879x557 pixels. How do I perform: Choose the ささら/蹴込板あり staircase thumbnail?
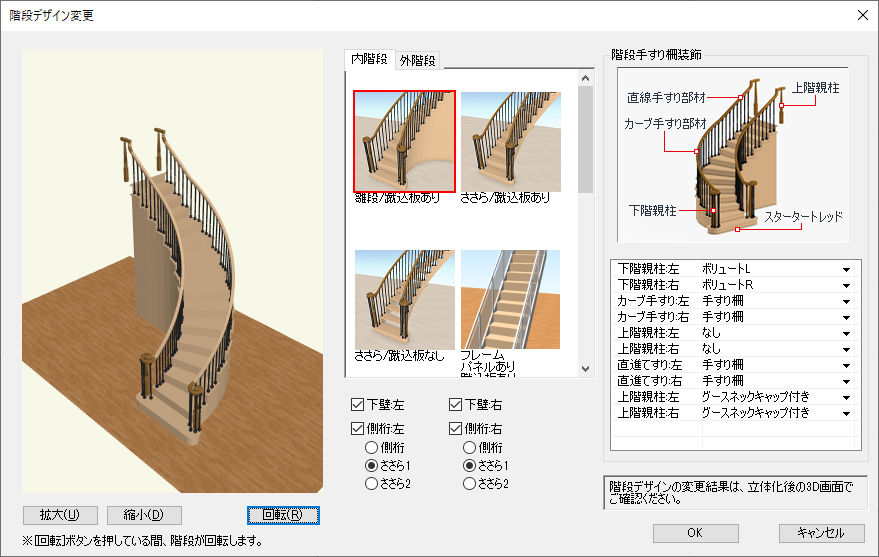(510, 141)
